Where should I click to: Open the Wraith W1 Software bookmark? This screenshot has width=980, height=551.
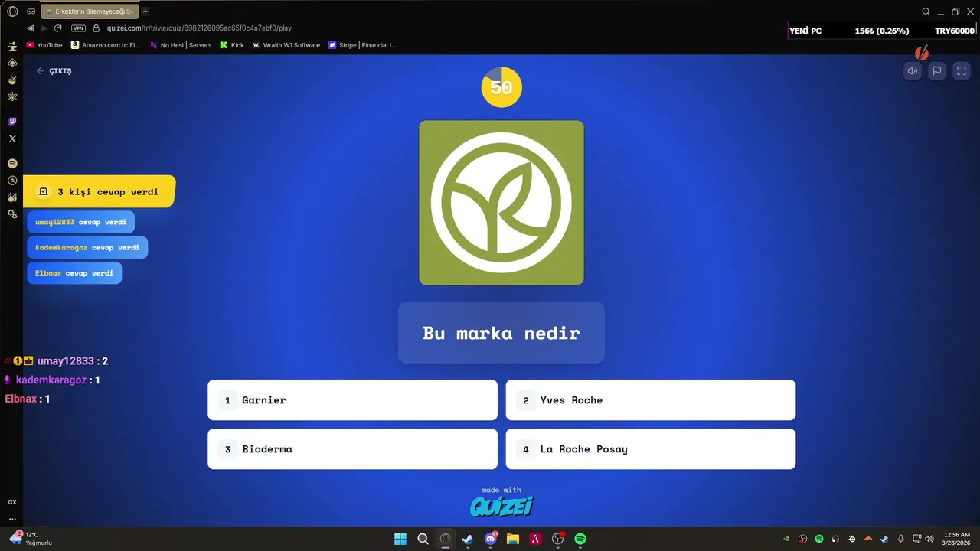coord(286,45)
